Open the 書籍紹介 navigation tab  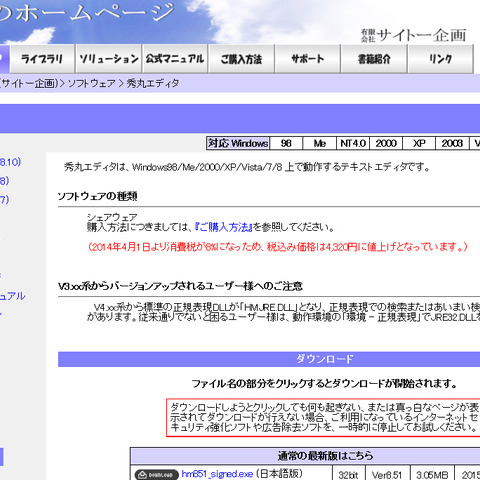tap(374, 59)
